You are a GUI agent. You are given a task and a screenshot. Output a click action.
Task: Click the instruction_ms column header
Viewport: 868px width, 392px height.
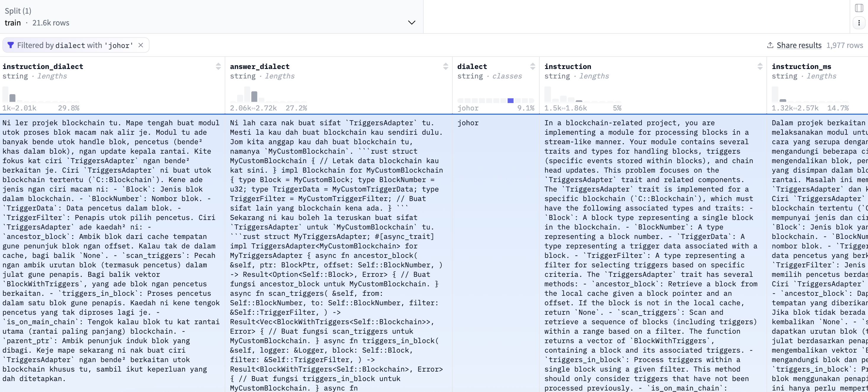801,66
